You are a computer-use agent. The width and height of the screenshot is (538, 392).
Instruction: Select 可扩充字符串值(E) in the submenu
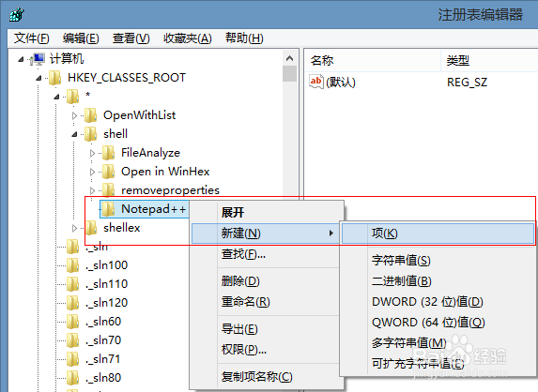[438, 363]
